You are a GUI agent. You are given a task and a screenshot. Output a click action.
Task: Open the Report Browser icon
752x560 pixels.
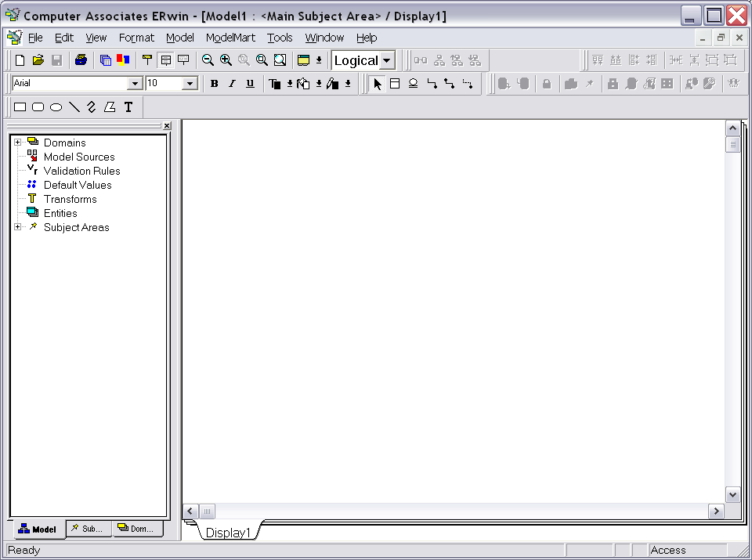click(x=106, y=60)
